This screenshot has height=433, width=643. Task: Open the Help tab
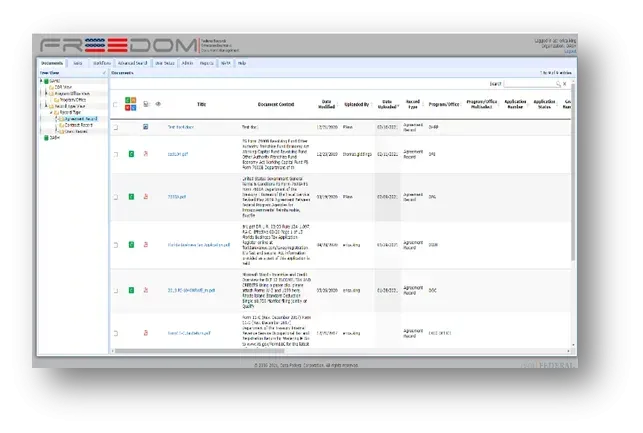point(242,63)
